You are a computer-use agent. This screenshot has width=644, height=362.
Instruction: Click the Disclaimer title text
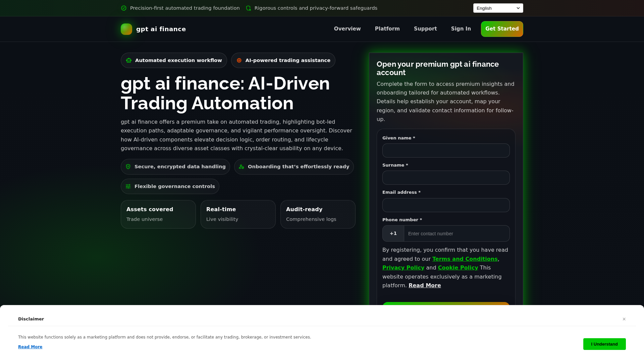tap(31, 319)
